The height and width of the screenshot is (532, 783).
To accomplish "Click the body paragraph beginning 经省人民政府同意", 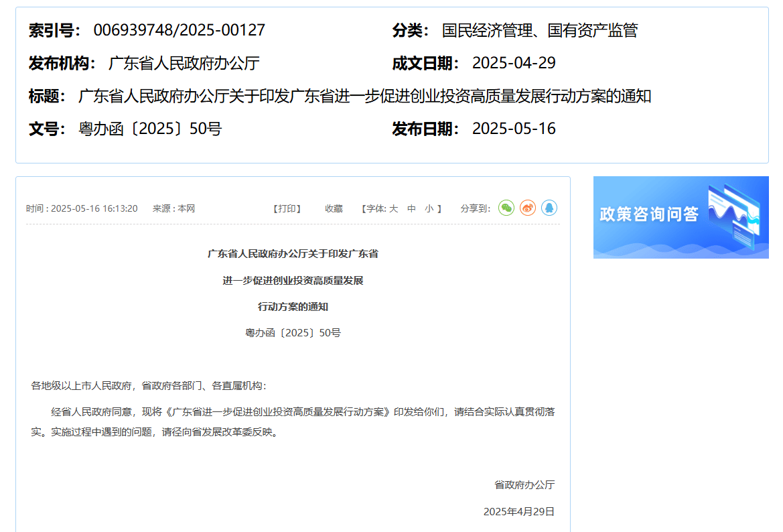I will pyautogui.click(x=293, y=421).
